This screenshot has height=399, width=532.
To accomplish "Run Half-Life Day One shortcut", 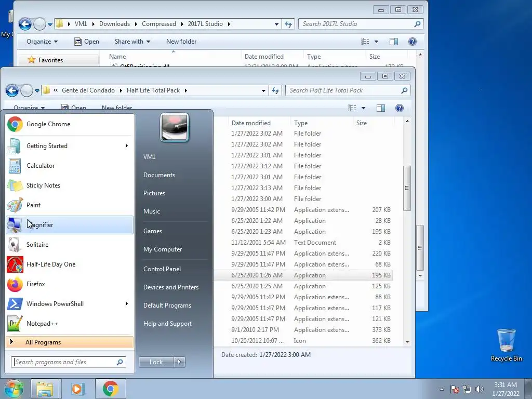I will pyautogui.click(x=70, y=264).
